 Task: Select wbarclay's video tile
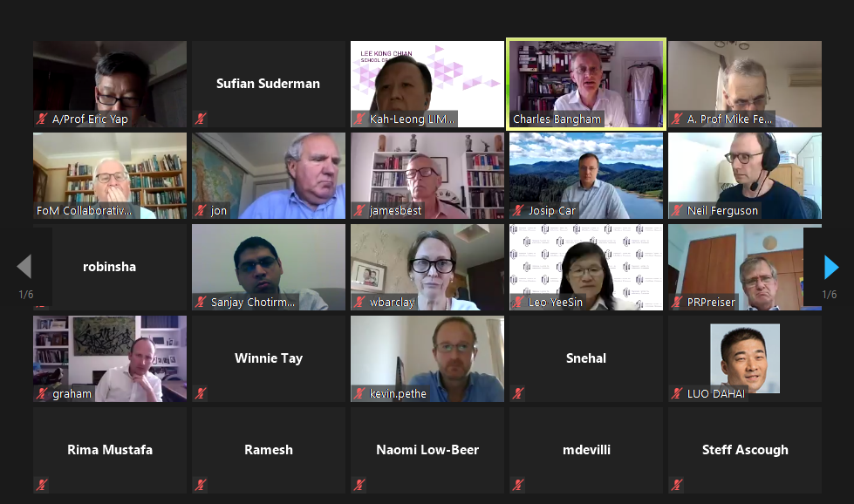tap(427, 267)
